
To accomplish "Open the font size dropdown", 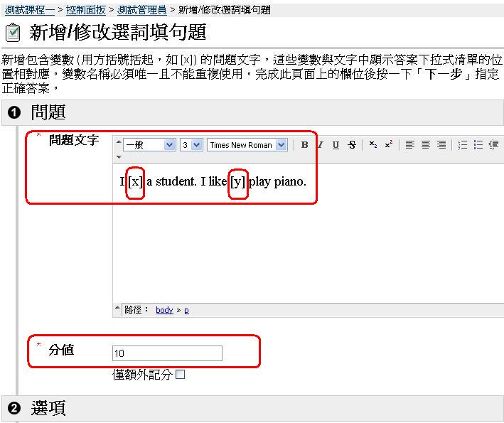I will pos(191,145).
